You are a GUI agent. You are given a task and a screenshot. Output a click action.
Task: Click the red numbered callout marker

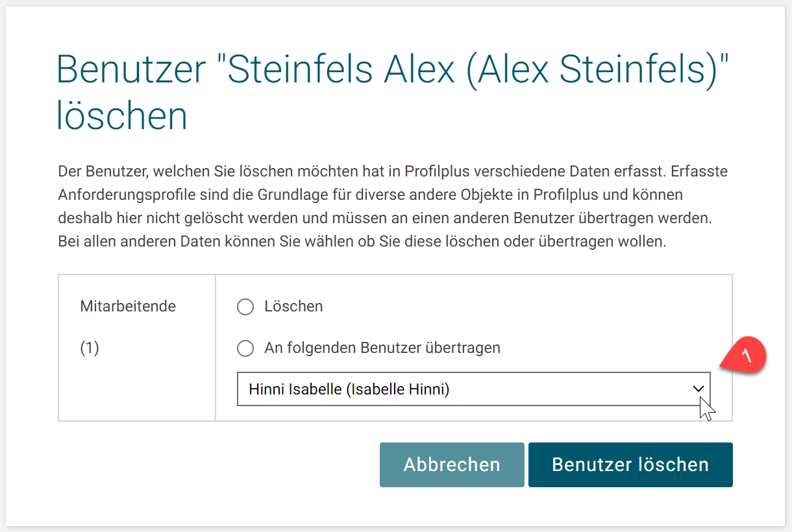point(747,356)
